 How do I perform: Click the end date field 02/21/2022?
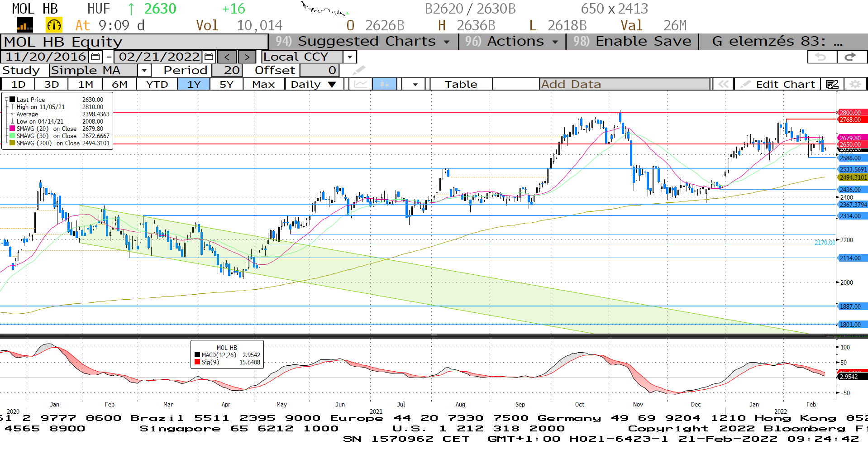pos(159,57)
